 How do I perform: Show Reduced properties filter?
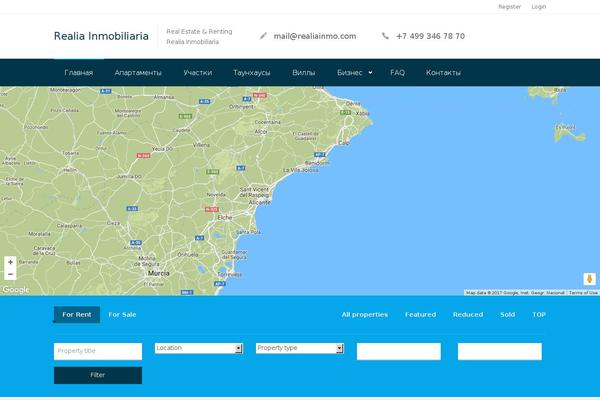click(467, 314)
